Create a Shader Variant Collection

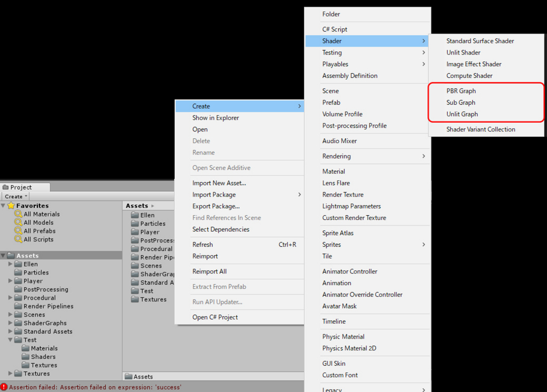pos(486,129)
